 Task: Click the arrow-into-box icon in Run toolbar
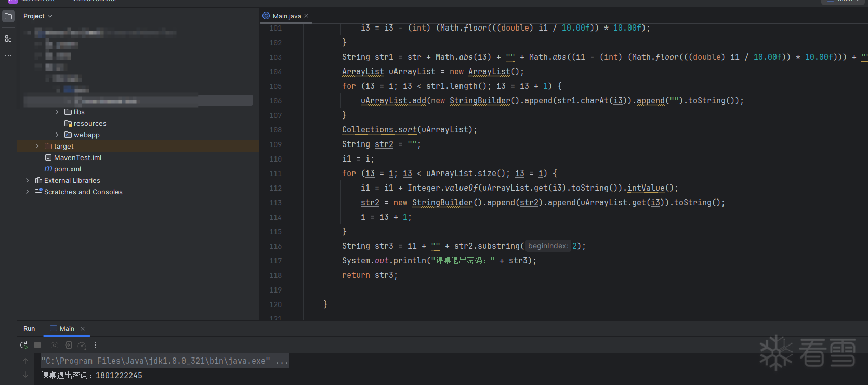coord(68,345)
